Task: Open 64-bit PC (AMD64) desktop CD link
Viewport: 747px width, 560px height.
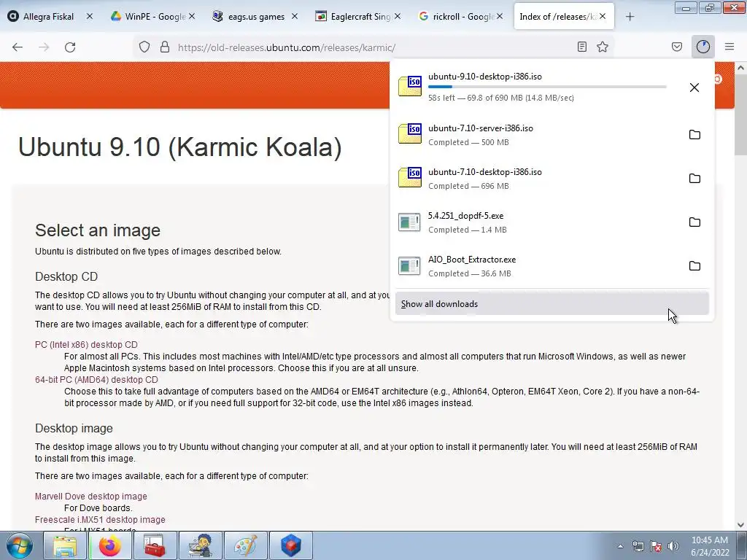Action: click(96, 379)
